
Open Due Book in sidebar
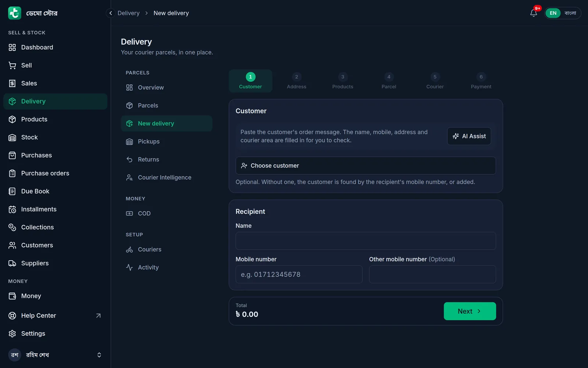point(55,192)
